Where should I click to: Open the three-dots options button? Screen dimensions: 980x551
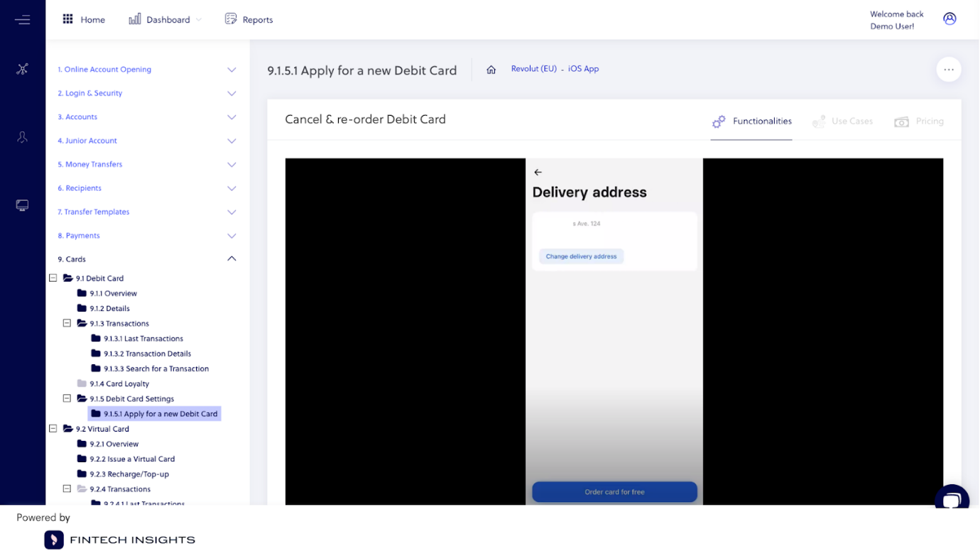949,70
